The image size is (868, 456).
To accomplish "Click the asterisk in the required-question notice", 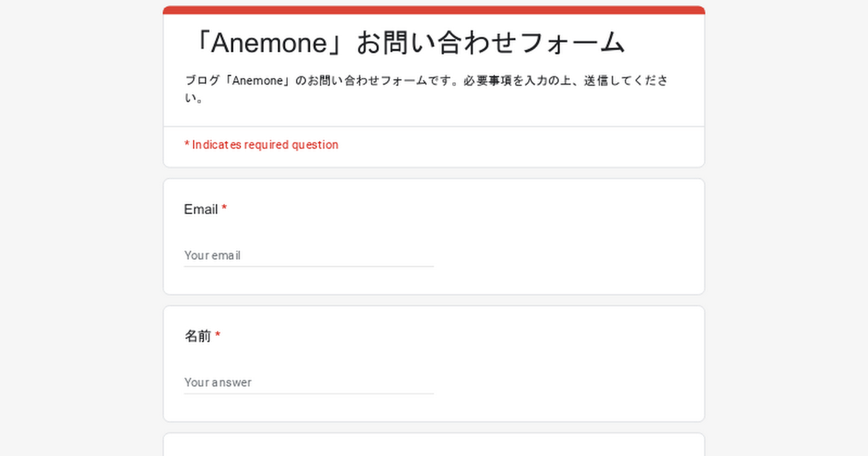I will pyautogui.click(x=187, y=145).
